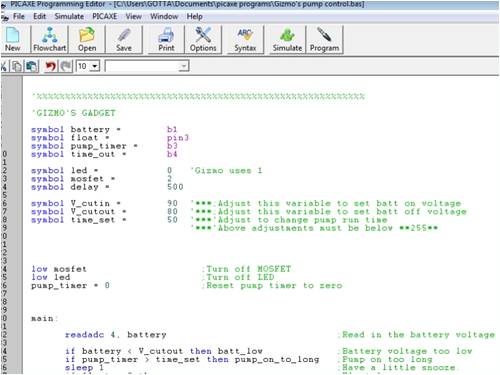This screenshot has height=375, width=500.
Task: Run Syntax check icon
Action: click(x=245, y=39)
